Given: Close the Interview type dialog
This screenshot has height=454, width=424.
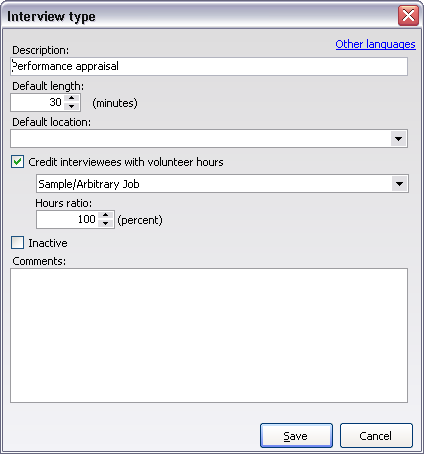Looking at the screenshot, I should [408, 15].
